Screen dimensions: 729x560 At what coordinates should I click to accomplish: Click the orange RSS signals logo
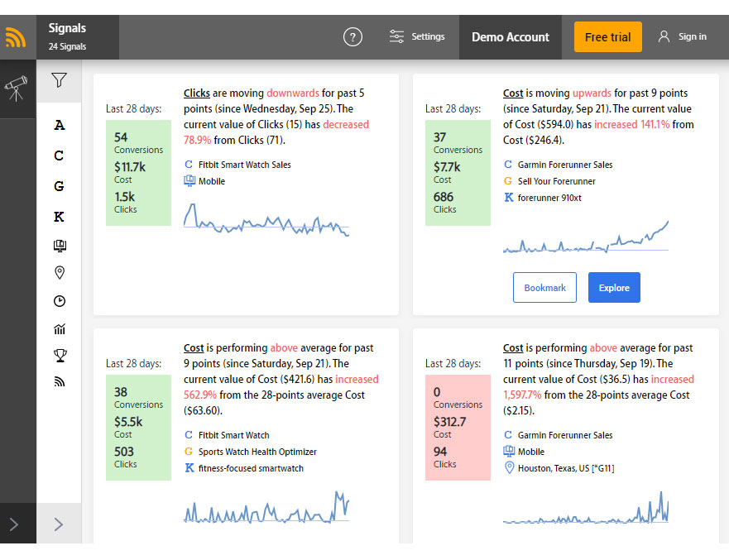tap(16, 37)
